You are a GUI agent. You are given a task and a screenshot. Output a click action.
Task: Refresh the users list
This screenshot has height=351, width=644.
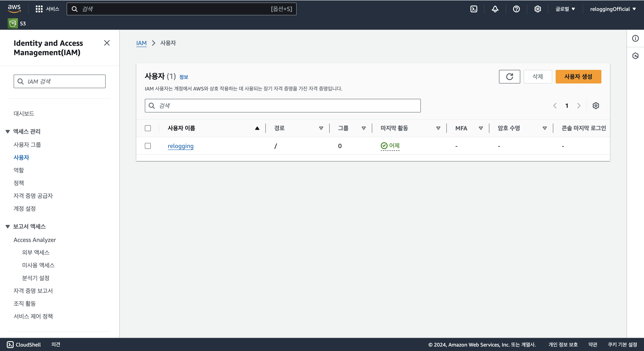(509, 76)
